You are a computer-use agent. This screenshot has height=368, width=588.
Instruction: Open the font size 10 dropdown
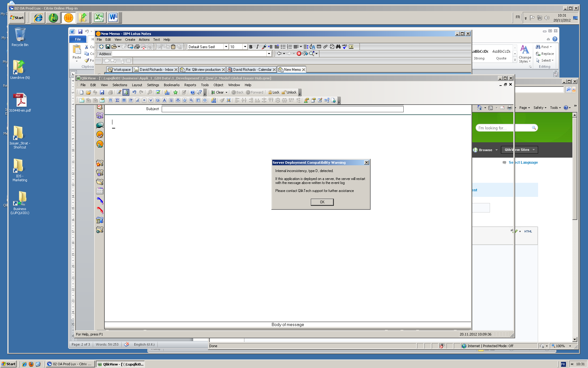pyautogui.click(x=245, y=47)
